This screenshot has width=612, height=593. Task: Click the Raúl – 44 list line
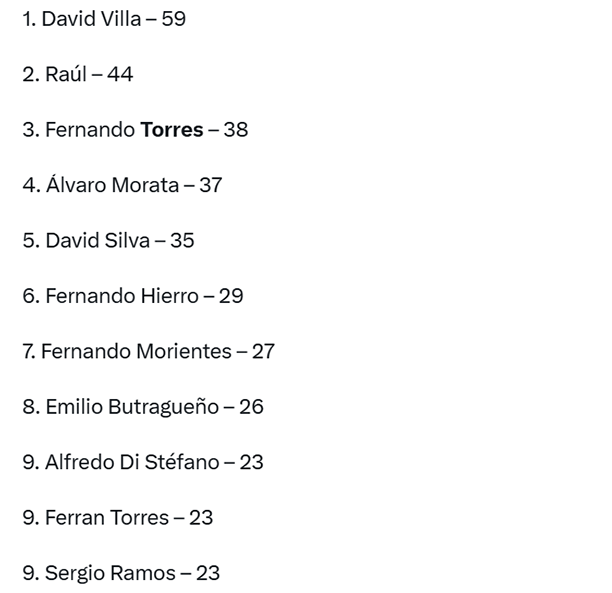[x=77, y=74]
